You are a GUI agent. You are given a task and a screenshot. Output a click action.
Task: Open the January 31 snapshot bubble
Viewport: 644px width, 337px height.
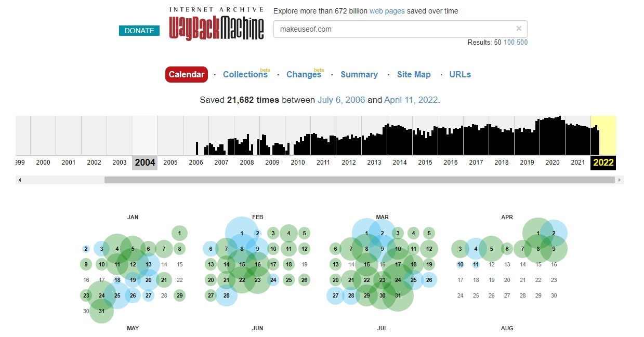pos(101,311)
